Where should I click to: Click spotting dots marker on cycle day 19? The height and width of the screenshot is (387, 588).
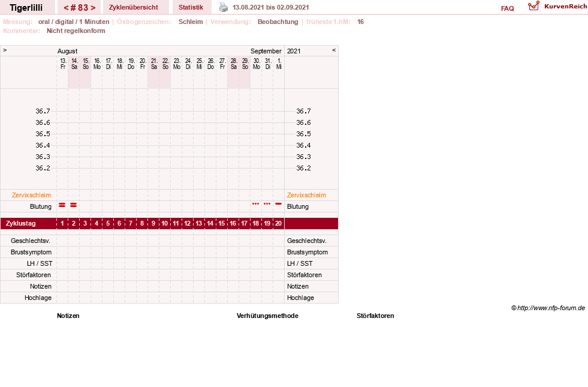tap(267, 204)
